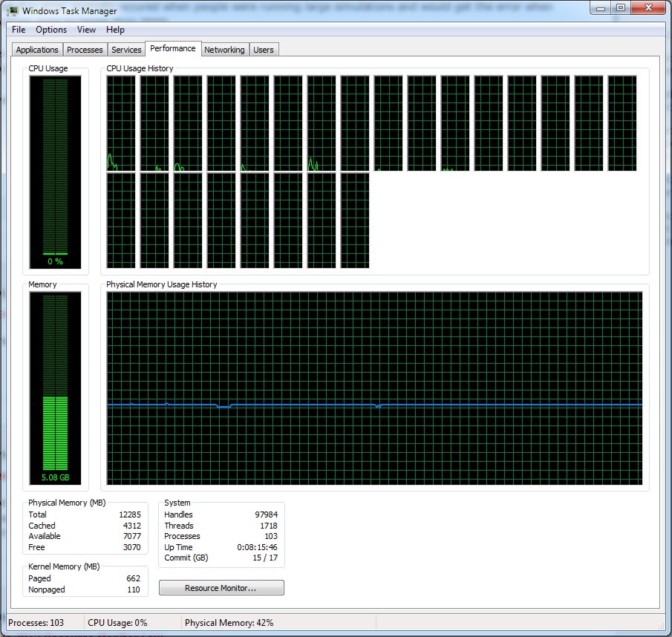
Task: Click the Up Time value 0:08:15:46
Action: click(257, 547)
